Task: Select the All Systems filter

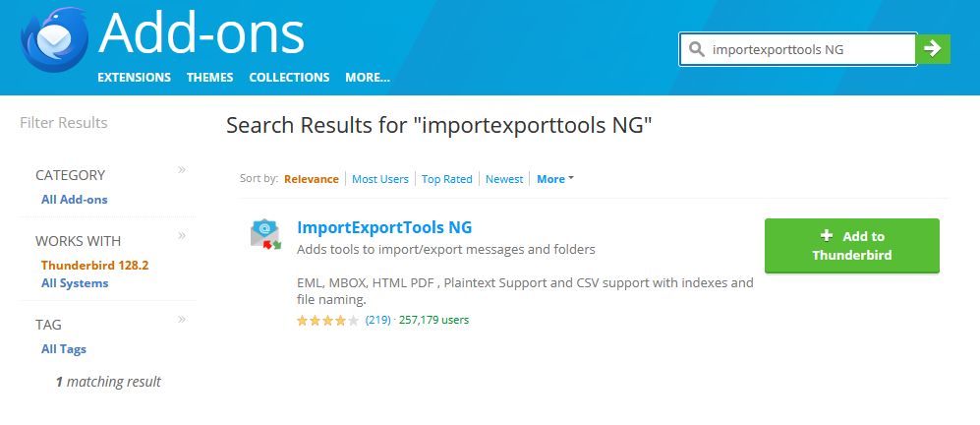Action: (x=75, y=283)
